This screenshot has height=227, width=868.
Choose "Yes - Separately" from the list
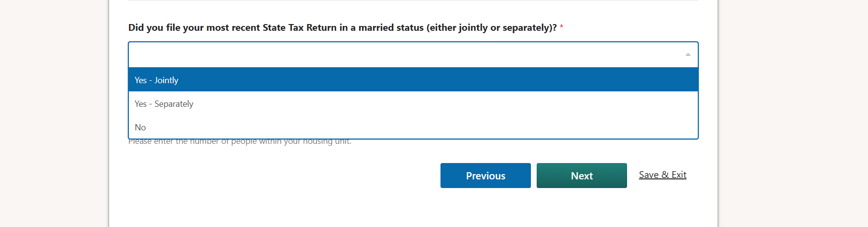pyautogui.click(x=164, y=104)
